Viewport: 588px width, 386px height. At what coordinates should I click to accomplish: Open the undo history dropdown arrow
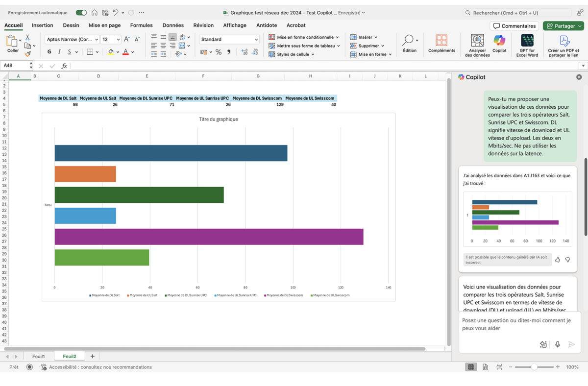[x=122, y=13]
